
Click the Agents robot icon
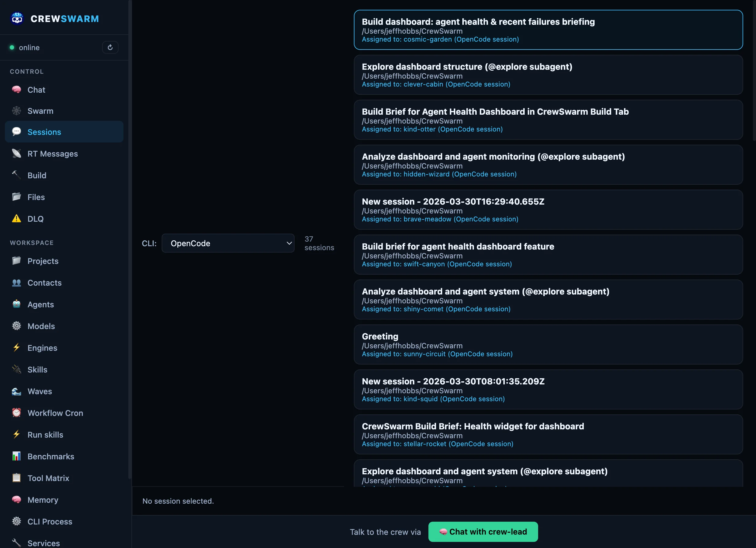[x=16, y=304]
